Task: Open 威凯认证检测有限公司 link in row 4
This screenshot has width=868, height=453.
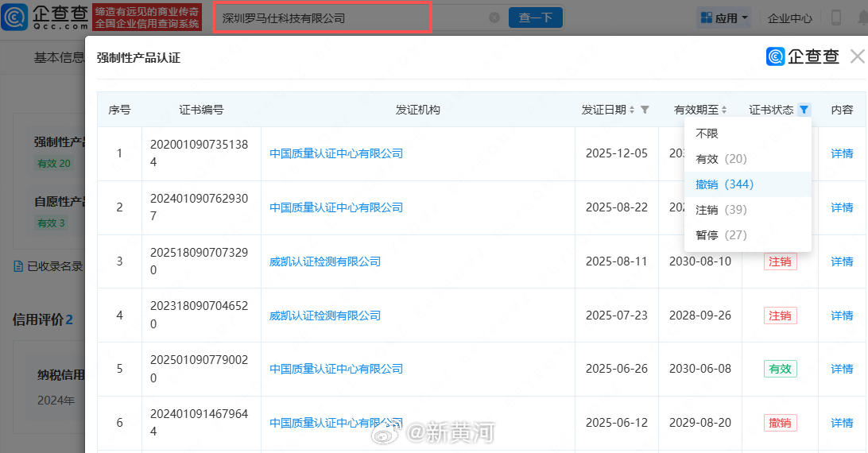Action: point(325,316)
